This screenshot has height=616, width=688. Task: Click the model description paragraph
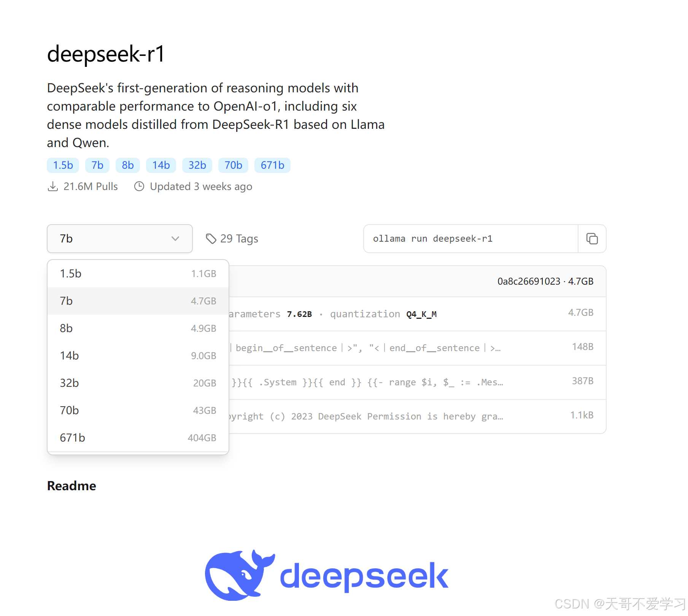coord(216,115)
